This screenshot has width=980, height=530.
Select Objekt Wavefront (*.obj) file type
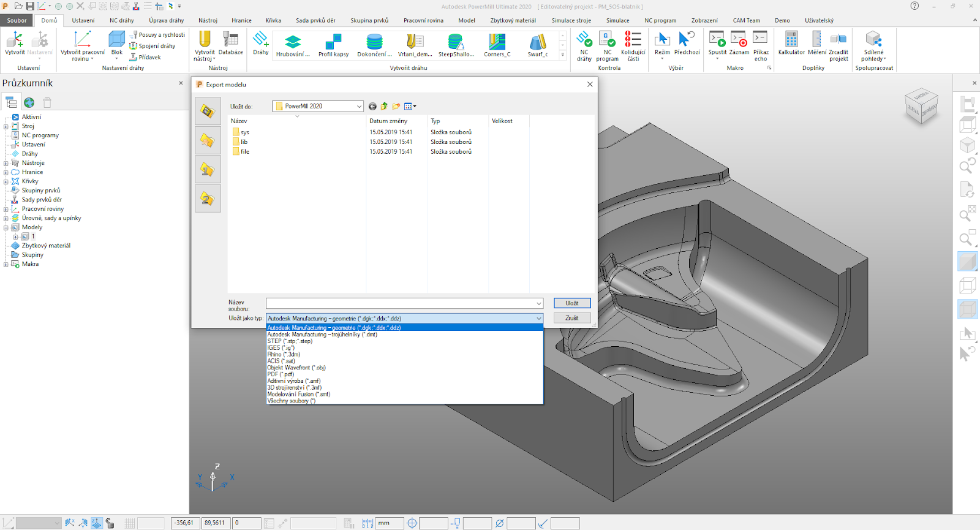pyautogui.click(x=405, y=368)
